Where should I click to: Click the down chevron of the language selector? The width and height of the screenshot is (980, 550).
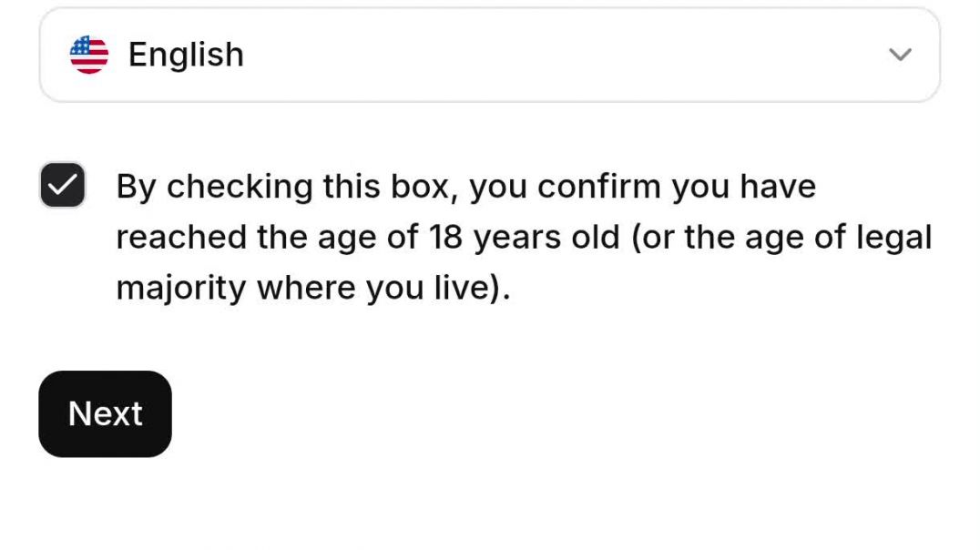click(900, 55)
